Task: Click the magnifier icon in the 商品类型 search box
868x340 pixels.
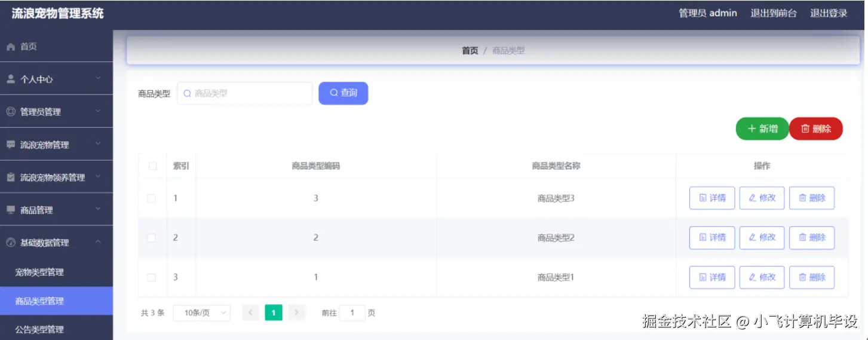Action: click(187, 93)
